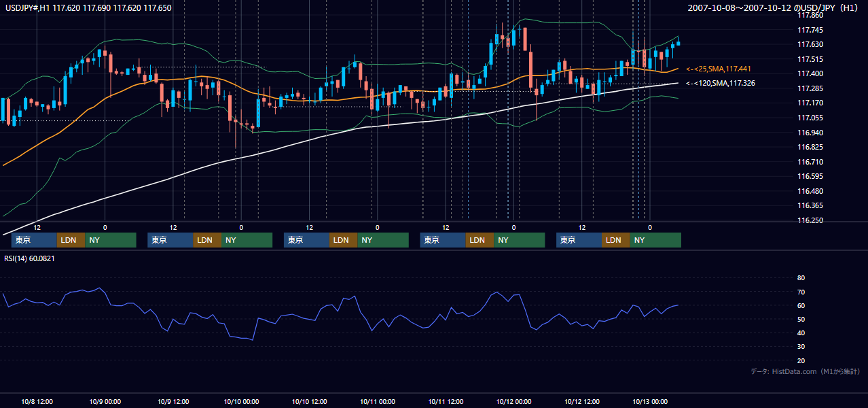Click the 117.285 price axis label

point(810,88)
